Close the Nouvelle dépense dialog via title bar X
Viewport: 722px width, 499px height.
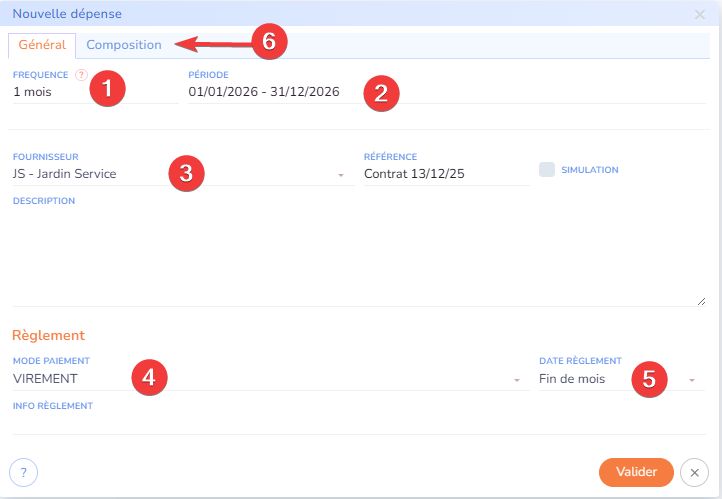pos(699,14)
